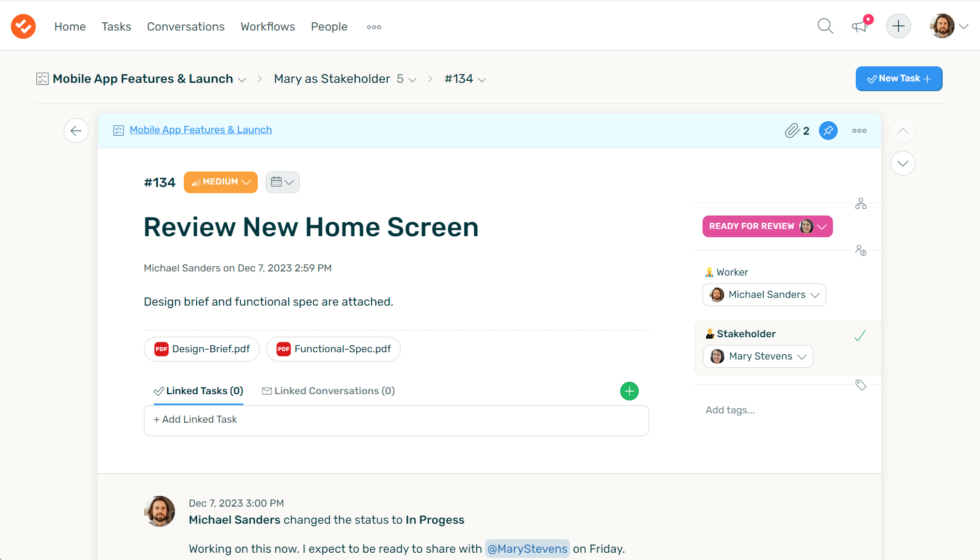Click the plus icon in top bar
Image resolution: width=980 pixels, height=560 pixels.
coord(899,26)
